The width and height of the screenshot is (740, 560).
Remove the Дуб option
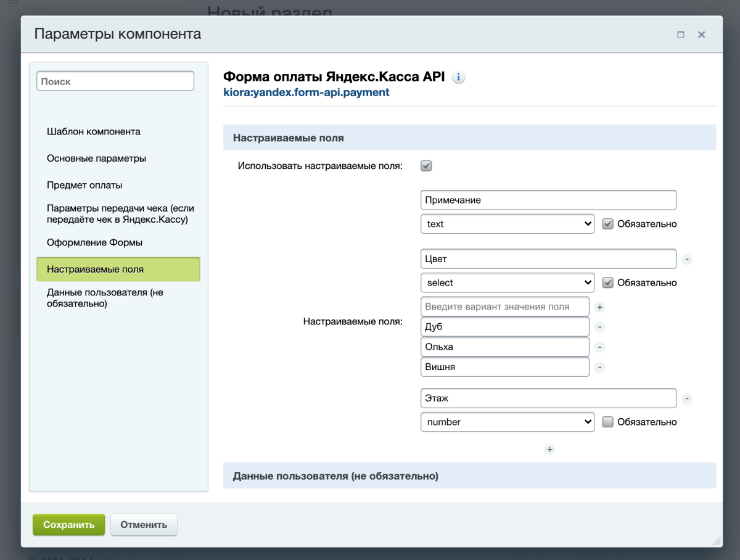[x=599, y=327]
